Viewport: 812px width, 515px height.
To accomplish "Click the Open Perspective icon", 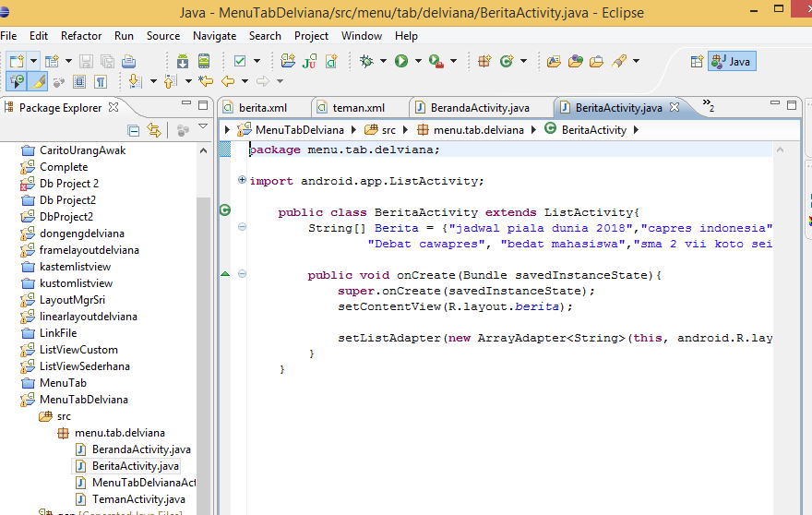I will pos(697,61).
